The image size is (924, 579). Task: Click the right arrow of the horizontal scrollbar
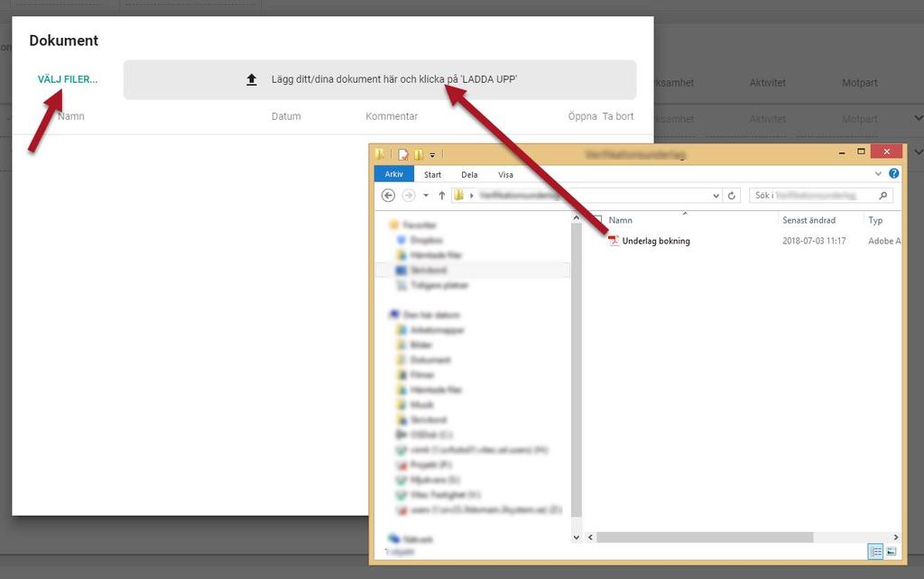click(896, 538)
